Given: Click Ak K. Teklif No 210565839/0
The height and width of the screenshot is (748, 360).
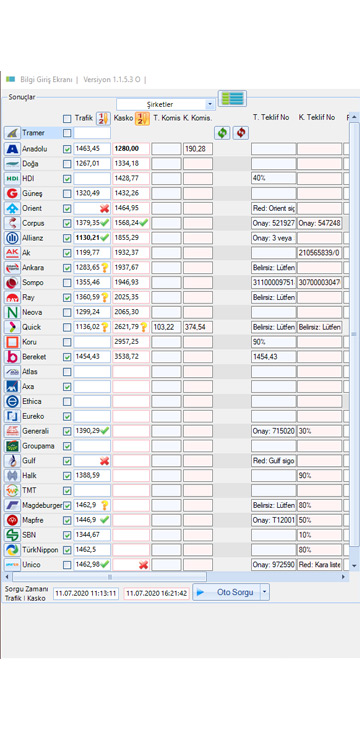Looking at the screenshot, I should coord(319,252).
